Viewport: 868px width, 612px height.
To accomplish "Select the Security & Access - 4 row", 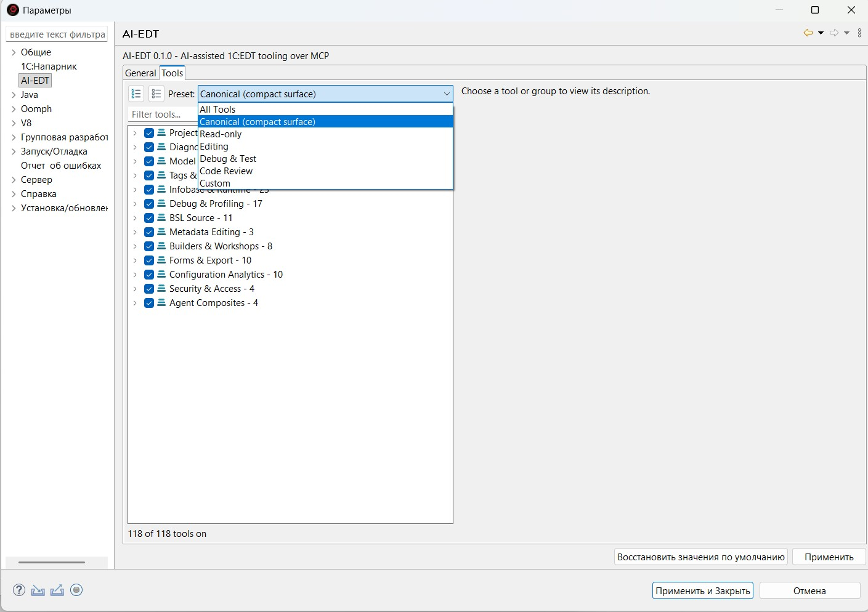I will (212, 289).
